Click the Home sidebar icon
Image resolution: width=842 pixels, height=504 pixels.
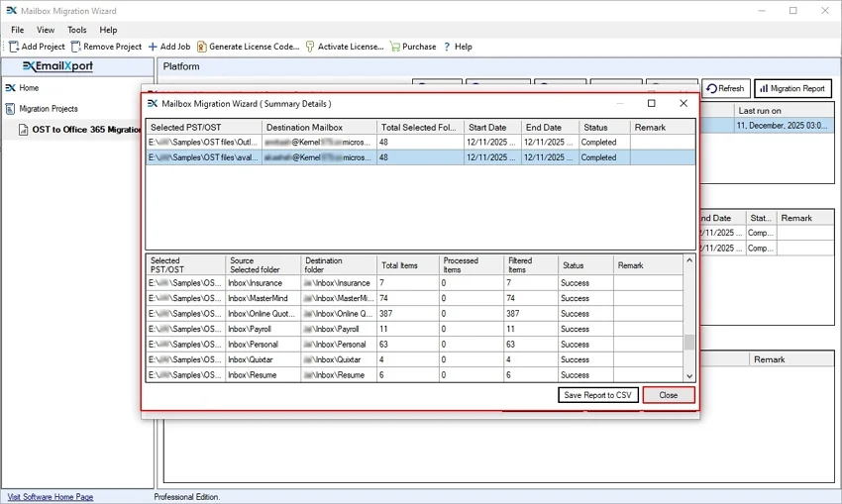coord(10,87)
